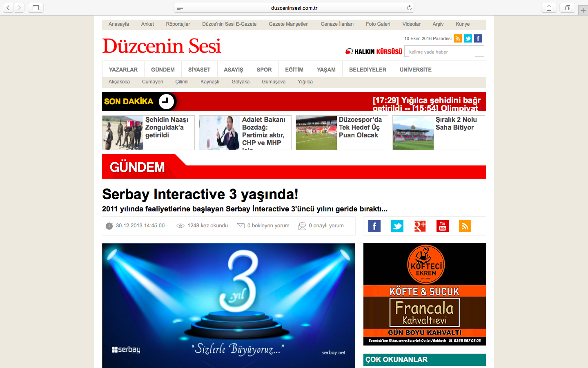The width and height of the screenshot is (588, 368).
Task: Click the Köfteci Ekrem advertisement banner
Action: pyautogui.click(x=425, y=294)
